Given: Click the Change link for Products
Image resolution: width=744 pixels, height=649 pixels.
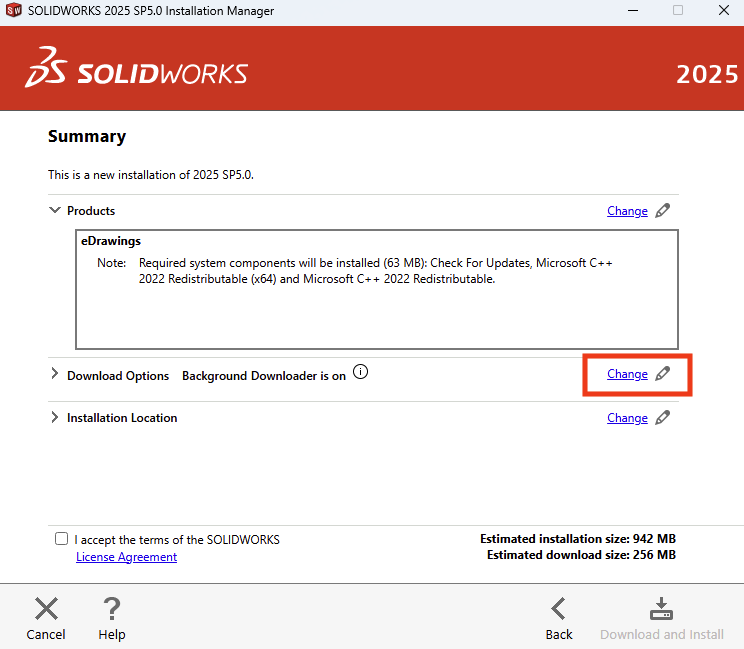Looking at the screenshot, I should point(627,211).
